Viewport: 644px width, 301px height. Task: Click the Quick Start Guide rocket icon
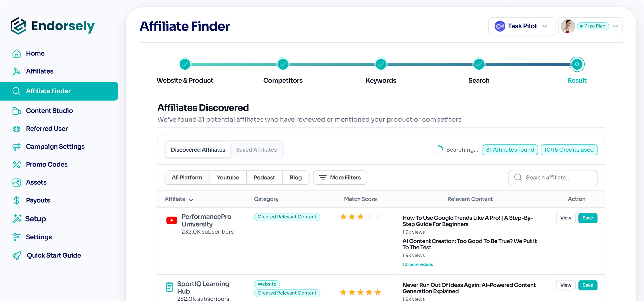pyautogui.click(x=17, y=255)
